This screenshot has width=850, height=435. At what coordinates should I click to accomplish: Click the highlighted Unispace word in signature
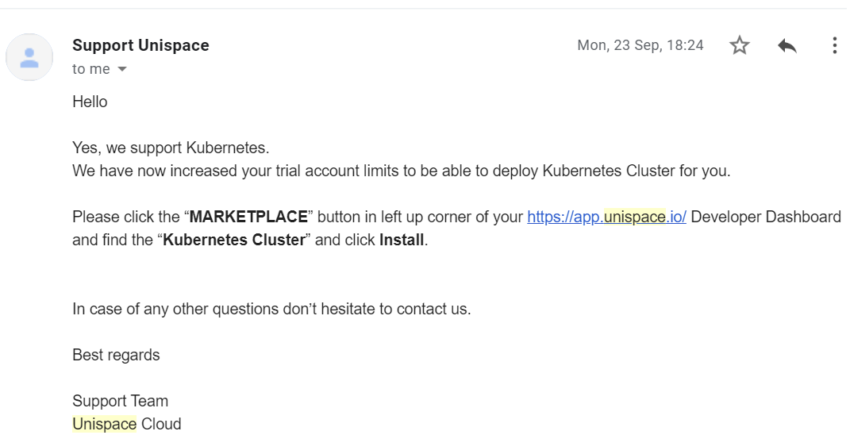(x=104, y=424)
